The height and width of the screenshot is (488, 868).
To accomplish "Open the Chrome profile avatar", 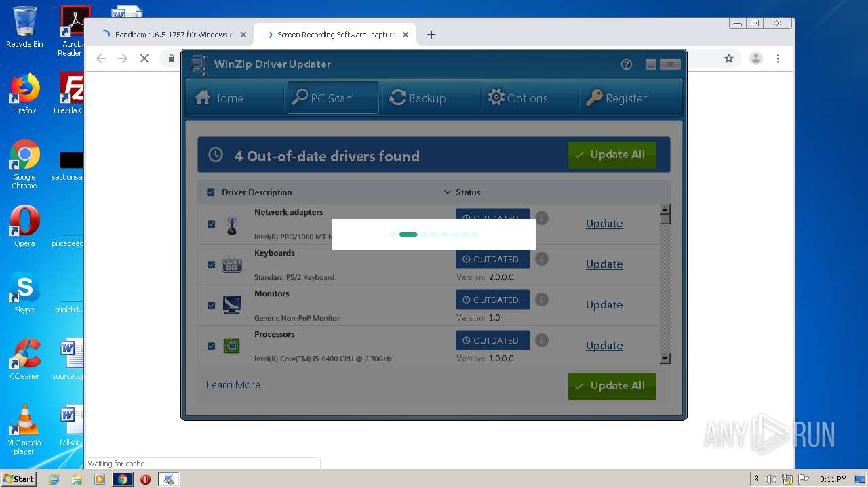I will (x=756, y=59).
